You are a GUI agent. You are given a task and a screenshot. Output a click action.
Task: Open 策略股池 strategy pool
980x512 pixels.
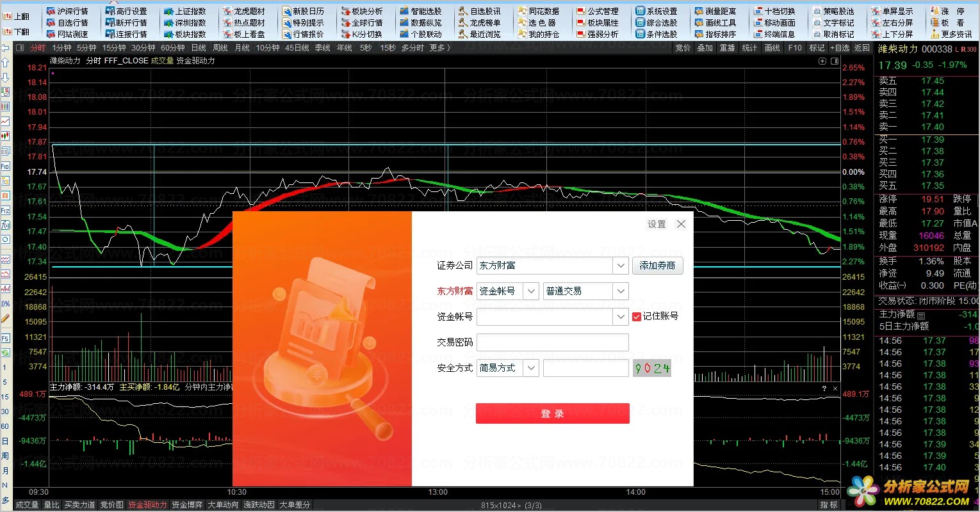[x=833, y=11]
